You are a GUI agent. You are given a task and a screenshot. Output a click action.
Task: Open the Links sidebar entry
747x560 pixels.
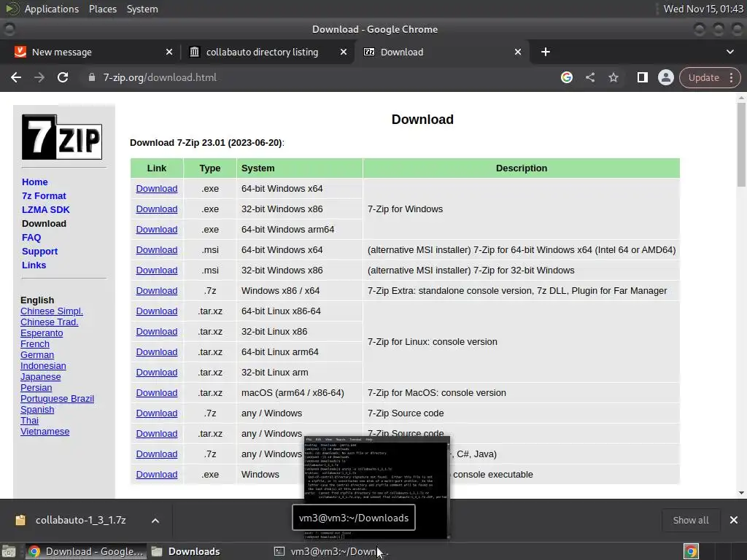click(x=34, y=265)
